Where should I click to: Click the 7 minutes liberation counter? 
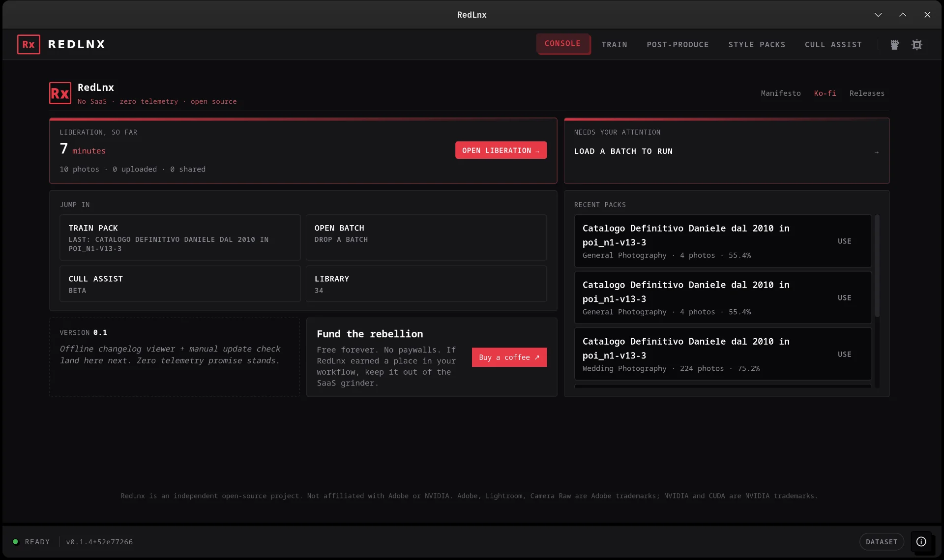click(x=83, y=149)
